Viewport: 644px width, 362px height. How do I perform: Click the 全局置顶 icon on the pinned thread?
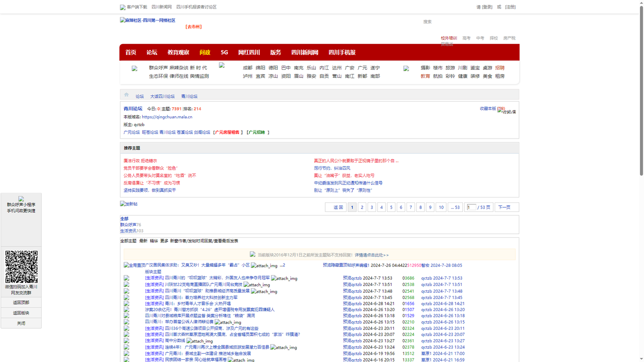134,265
